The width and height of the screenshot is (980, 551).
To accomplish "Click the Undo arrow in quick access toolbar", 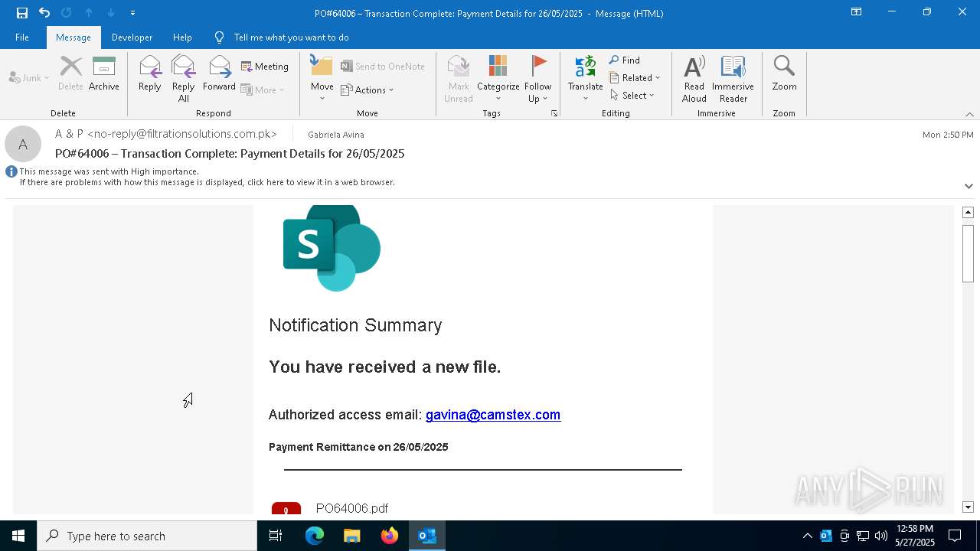I will coord(44,13).
